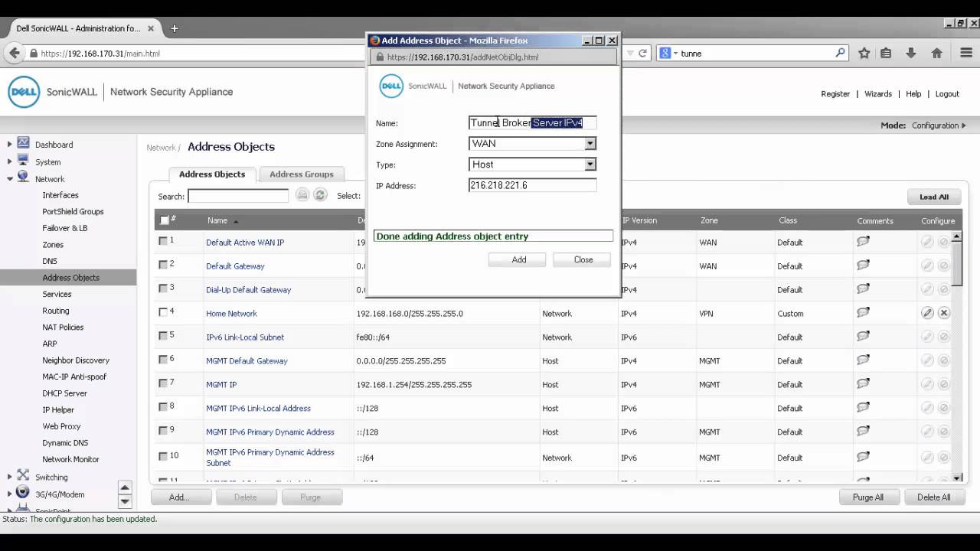Click the address objects Search field

(238, 196)
